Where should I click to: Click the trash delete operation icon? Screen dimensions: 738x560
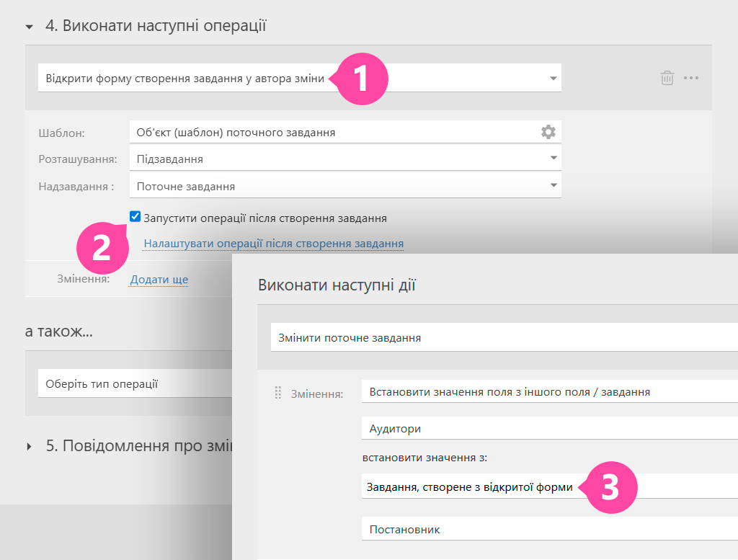pyautogui.click(x=667, y=78)
